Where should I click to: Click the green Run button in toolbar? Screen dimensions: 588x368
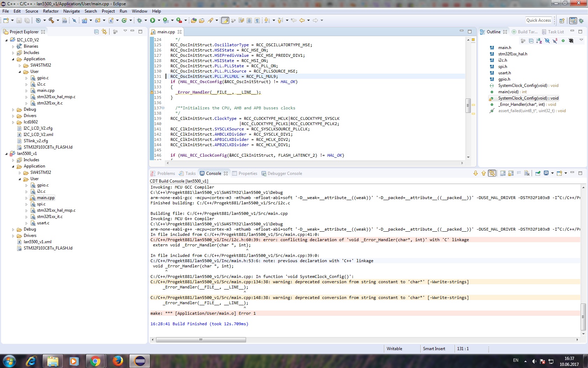tap(153, 20)
